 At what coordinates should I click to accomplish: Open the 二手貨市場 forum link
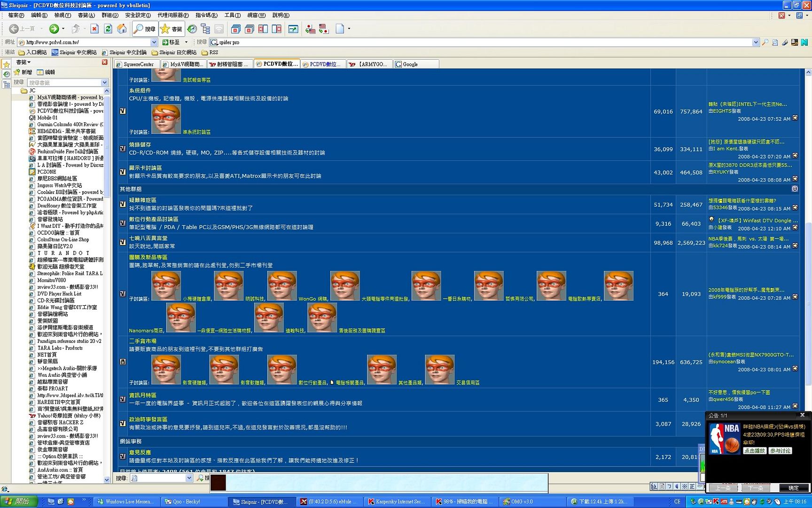[x=143, y=341]
